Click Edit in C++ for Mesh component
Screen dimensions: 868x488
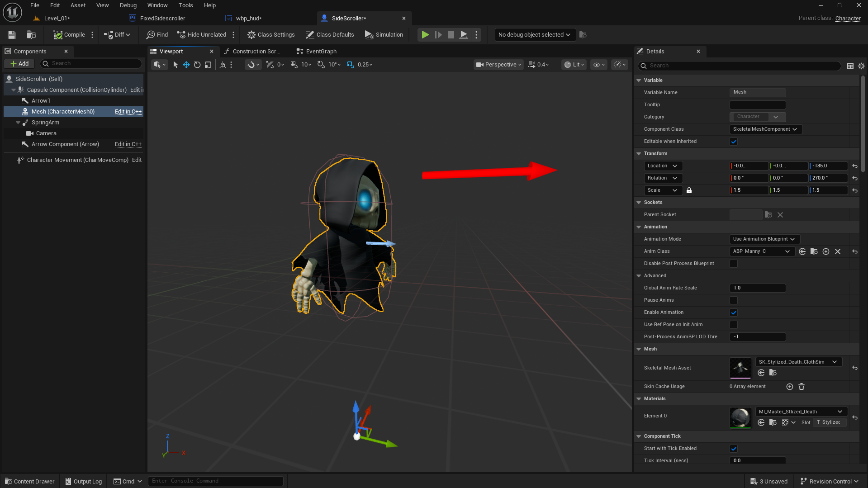click(x=128, y=112)
